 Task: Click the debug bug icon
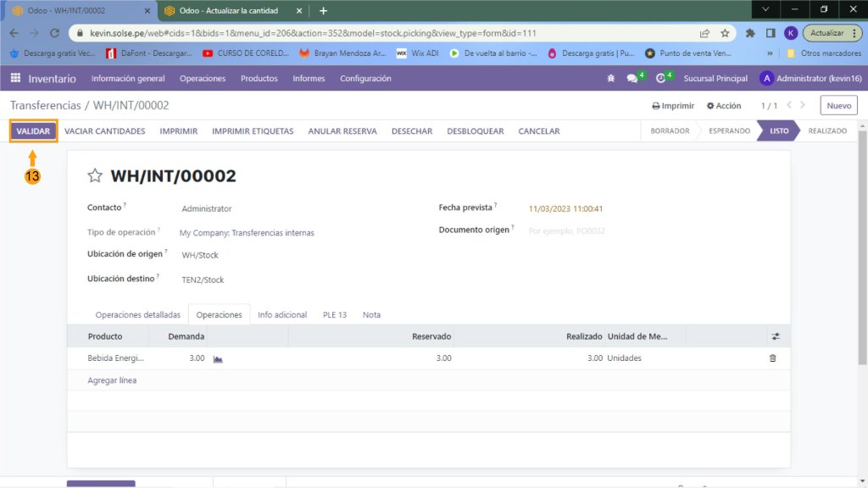pos(611,79)
